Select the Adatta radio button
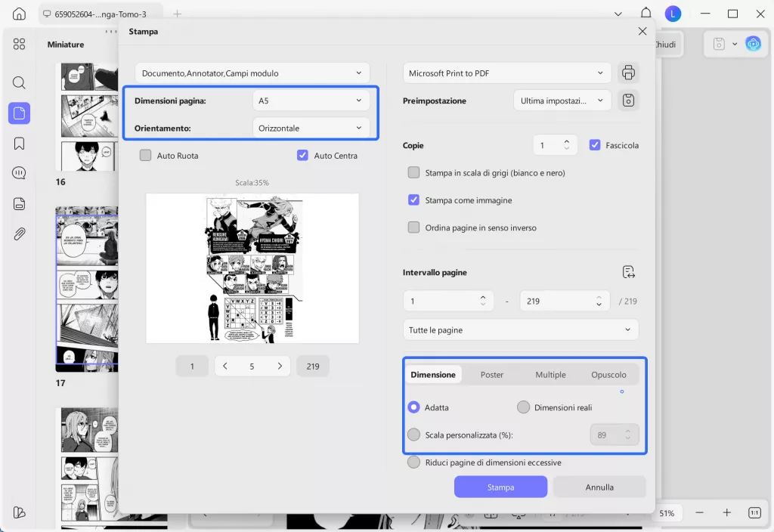 pyautogui.click(x=413, y=407)
